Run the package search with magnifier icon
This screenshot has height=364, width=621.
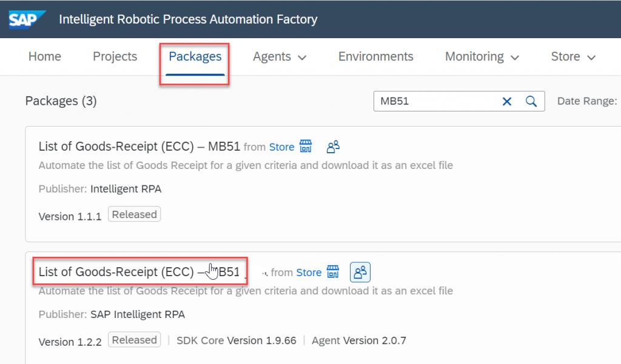[531, 102]
